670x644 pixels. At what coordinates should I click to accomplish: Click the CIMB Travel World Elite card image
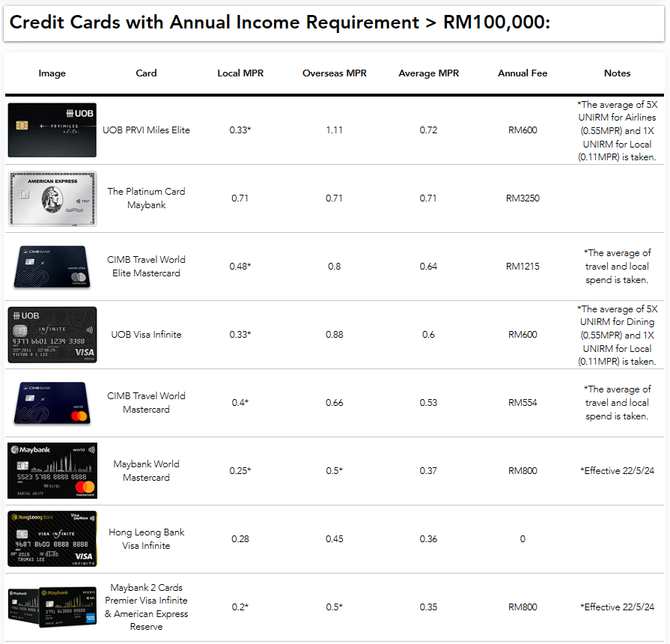(x=52, y=267)
